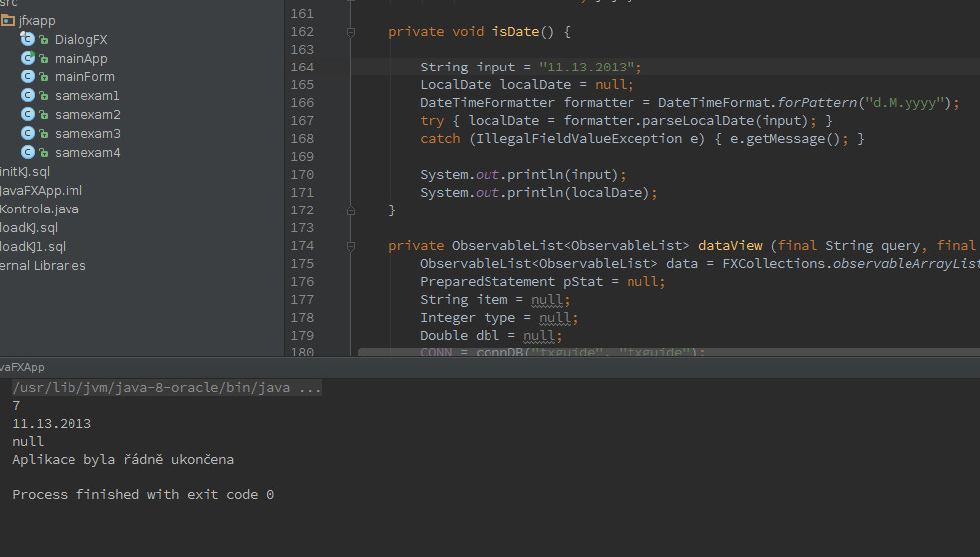The width and height of the screenshot is (980, 557).
Task: Click line number 164 in the gutter
Action: [x=302, y=67]
